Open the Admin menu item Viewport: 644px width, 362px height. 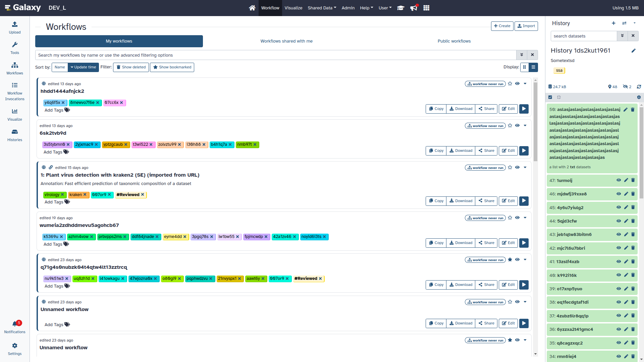coord(348,8)
